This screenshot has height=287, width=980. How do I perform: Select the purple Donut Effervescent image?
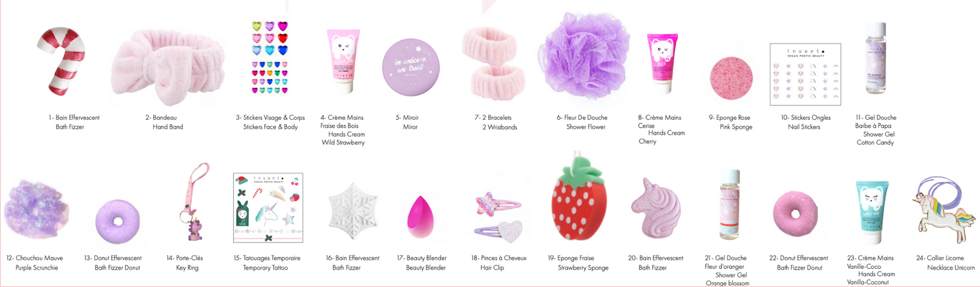pos(118,221)
